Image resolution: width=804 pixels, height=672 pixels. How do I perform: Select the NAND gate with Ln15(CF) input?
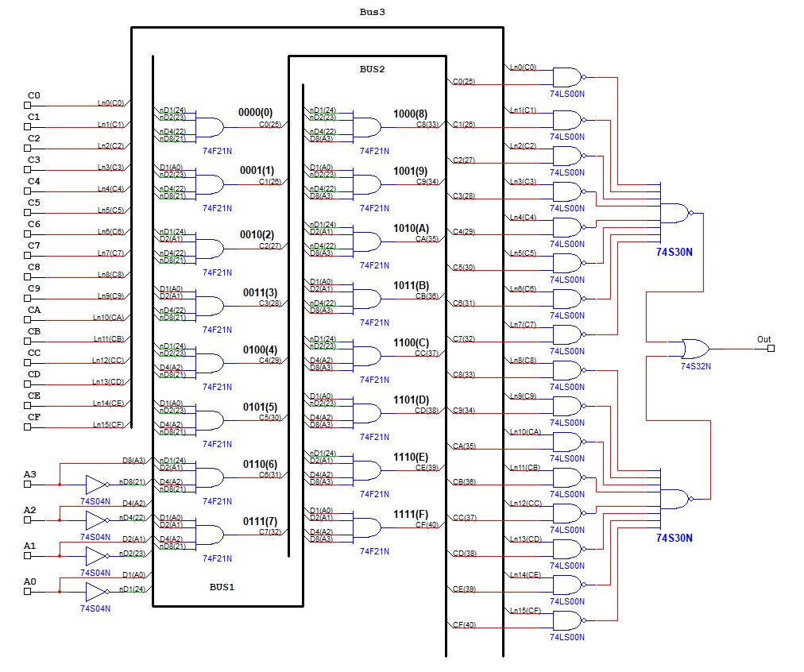[x=567, y=620]
